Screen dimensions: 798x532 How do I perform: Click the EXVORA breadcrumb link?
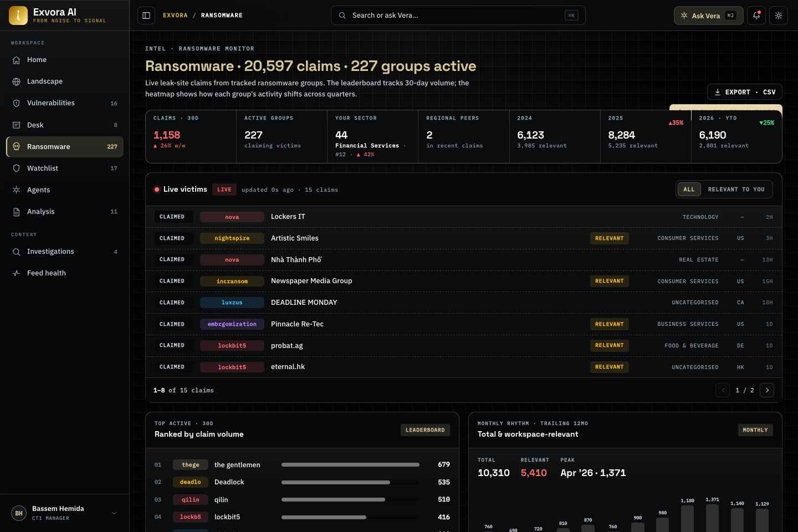coord(175,16)
